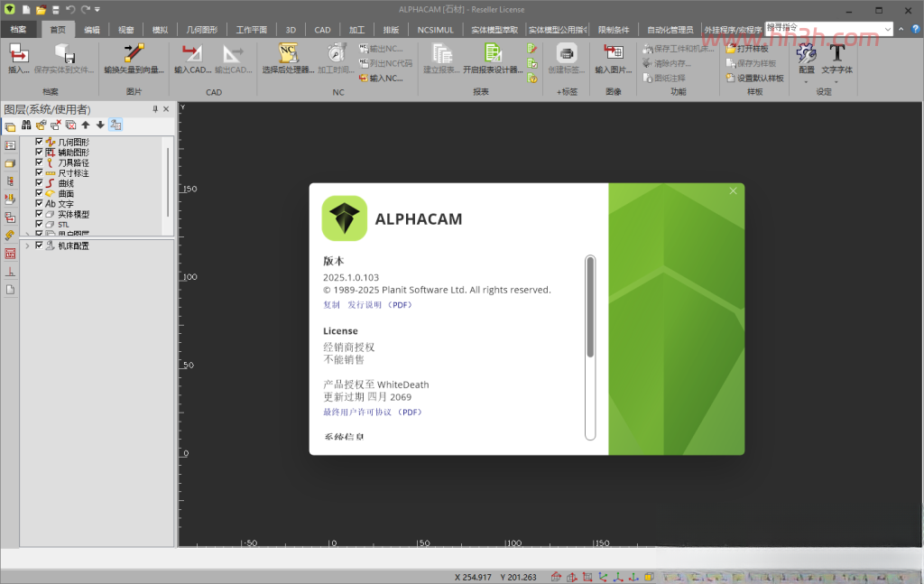Click the yellow layers tab icon in panel toolbar
Image resolution: width=924 pixels, height=584 pixels.
click(x=10, y=126)
